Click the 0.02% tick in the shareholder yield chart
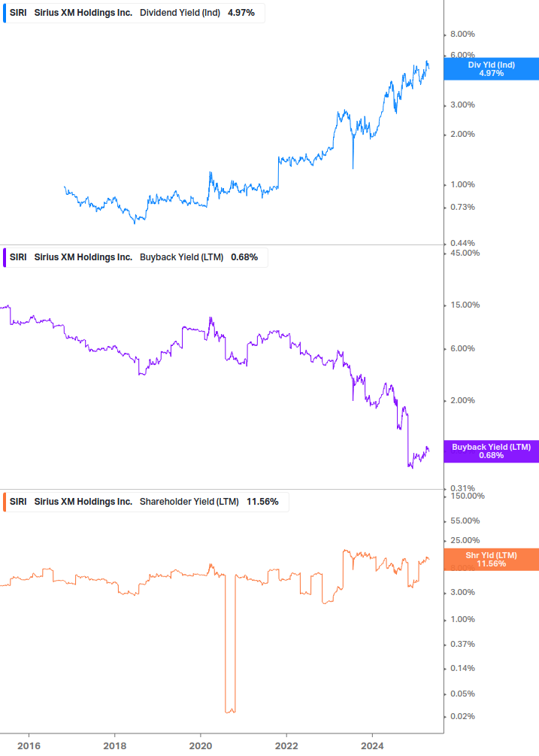 [462, 716]
